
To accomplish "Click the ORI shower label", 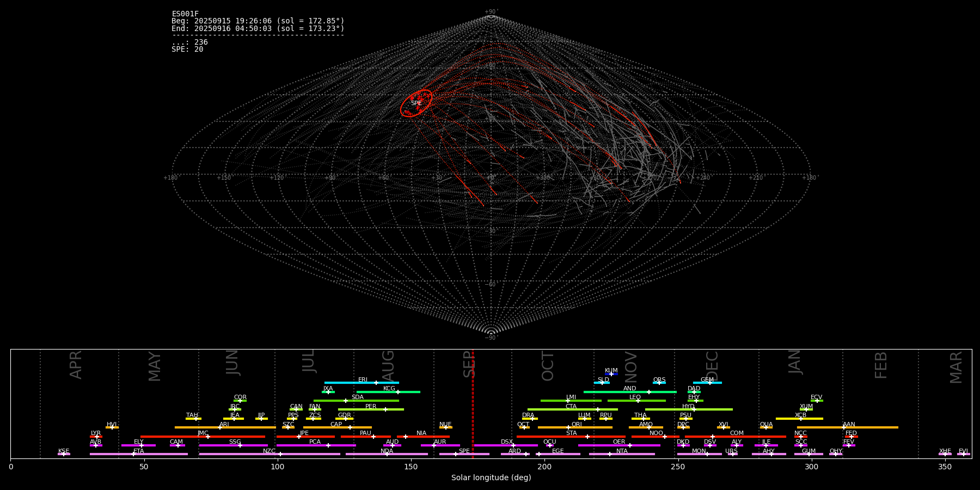I will (577, 425).
